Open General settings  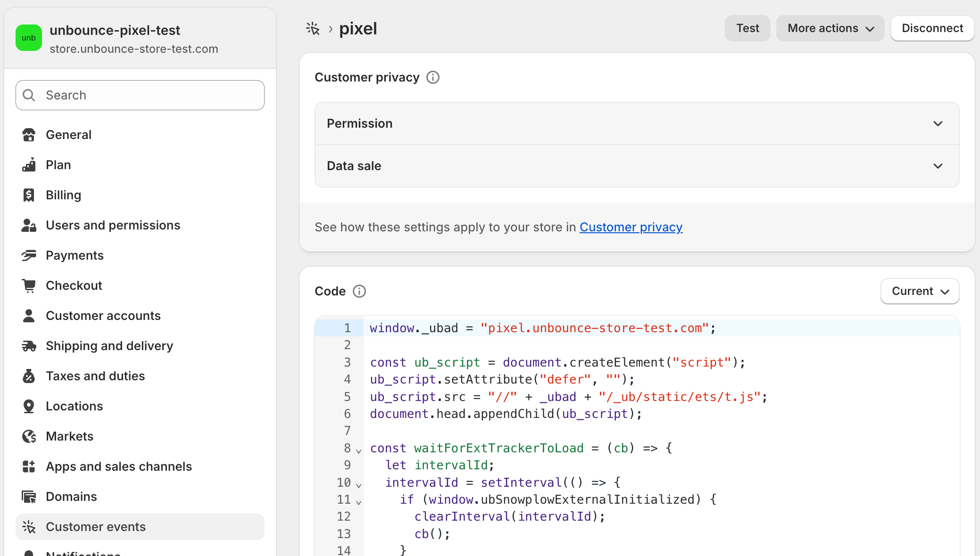tap(140, 135)
